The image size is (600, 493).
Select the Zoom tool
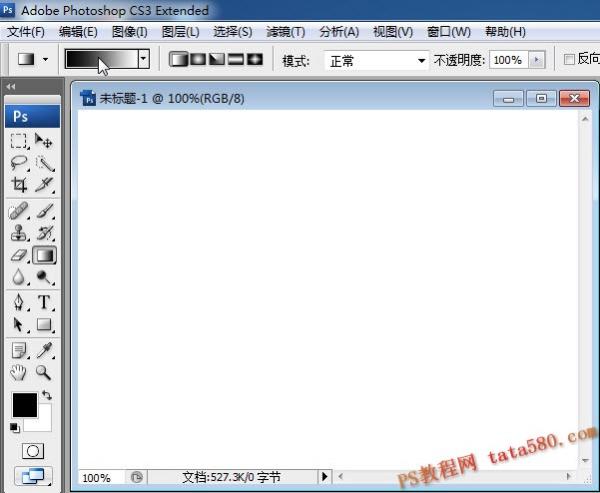[43, 372]
